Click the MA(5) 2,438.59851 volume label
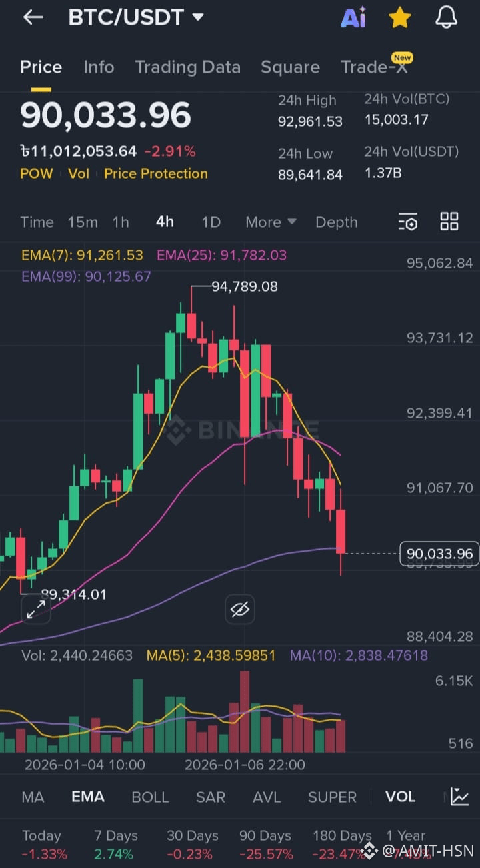 pos(211,656)
